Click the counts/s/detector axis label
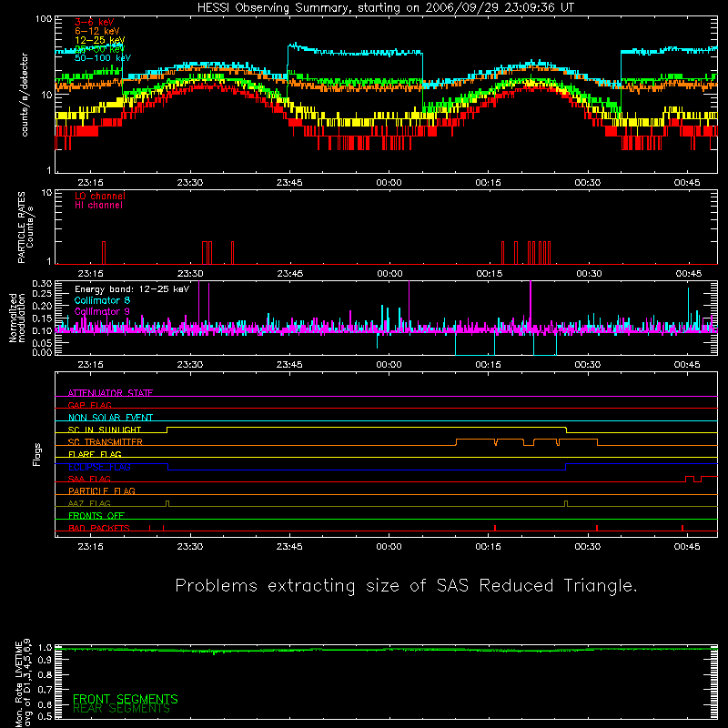Image resolution: width=728 pixels, height=728 pixels. (x=25, y=95)
